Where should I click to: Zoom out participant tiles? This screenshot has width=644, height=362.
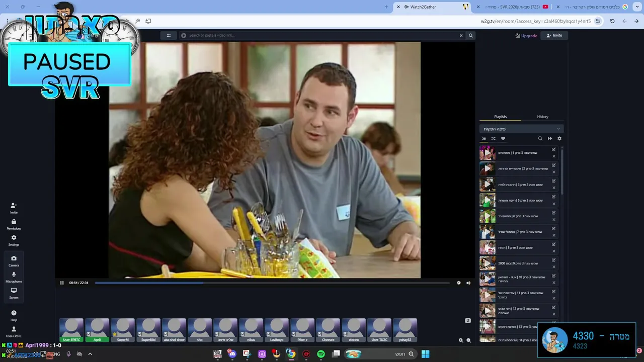(x=468, y=340)
